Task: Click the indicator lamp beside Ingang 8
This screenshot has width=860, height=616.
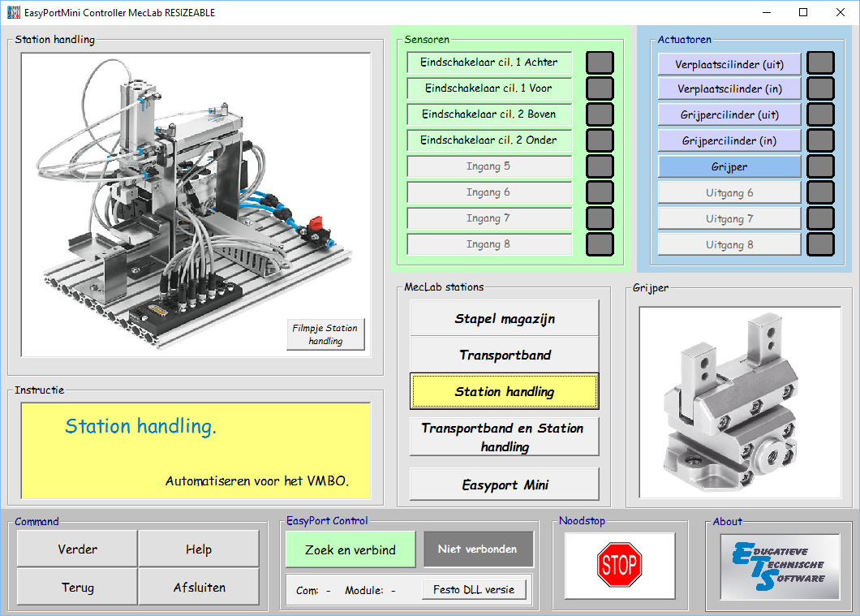Action: pyautogui.click(x=600, y=244)
